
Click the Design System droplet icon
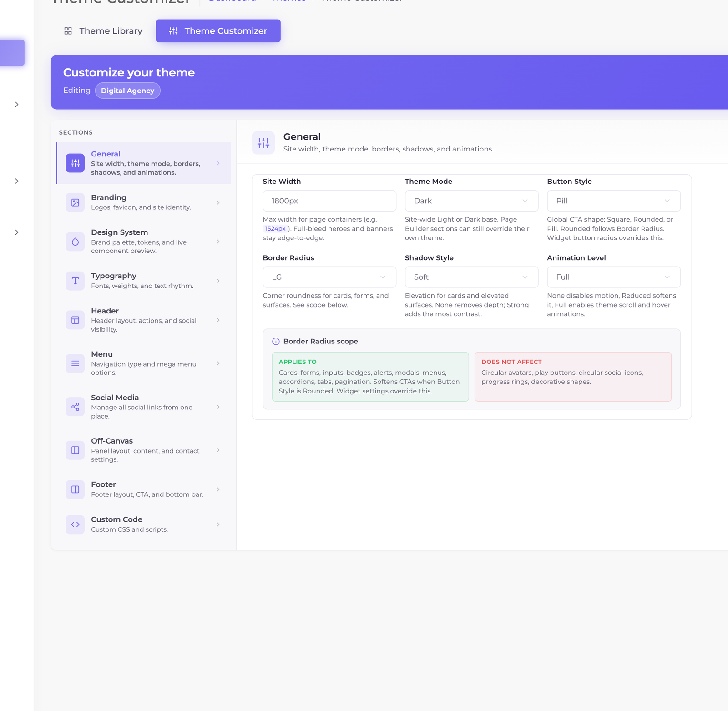pyautogui.click(x=75, y=242)
